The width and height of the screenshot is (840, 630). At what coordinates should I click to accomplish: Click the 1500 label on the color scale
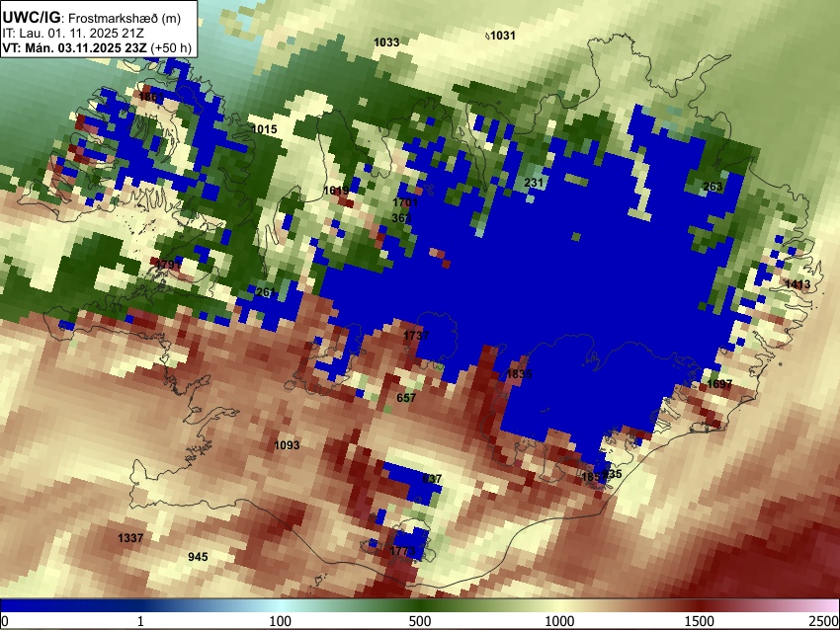(x=699, y=621)
